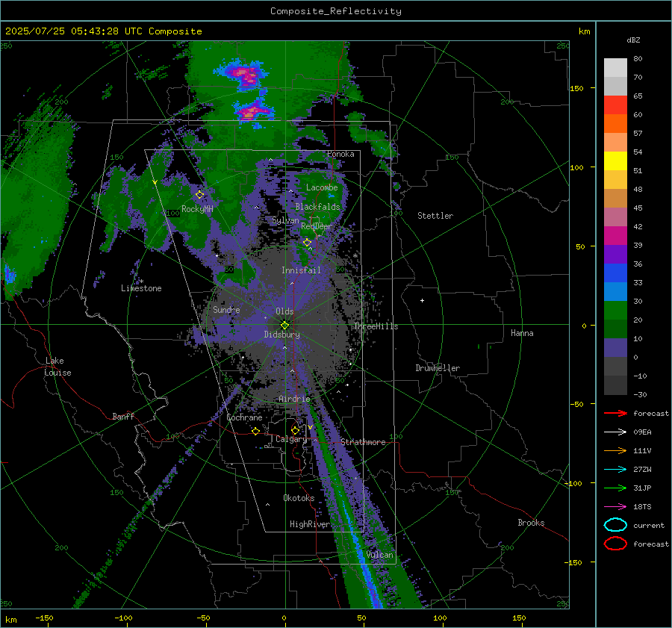
Task: Click the HighRiver label
Action: [310, 524]
